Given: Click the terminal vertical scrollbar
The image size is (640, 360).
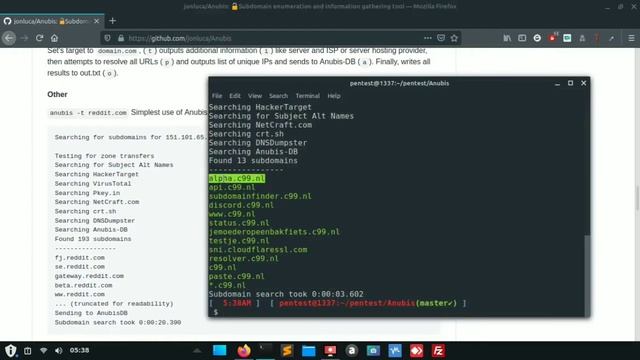Looking at the screenshot, I should click(587, 275).
